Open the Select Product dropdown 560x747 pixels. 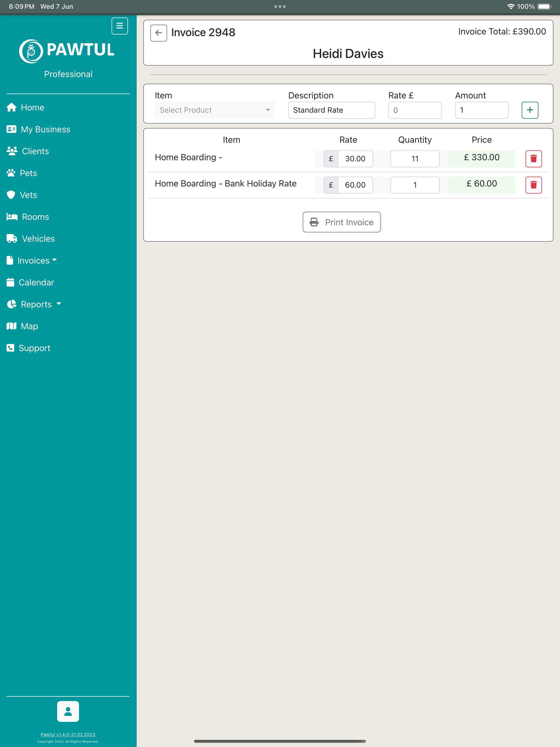tap(215, 110)
